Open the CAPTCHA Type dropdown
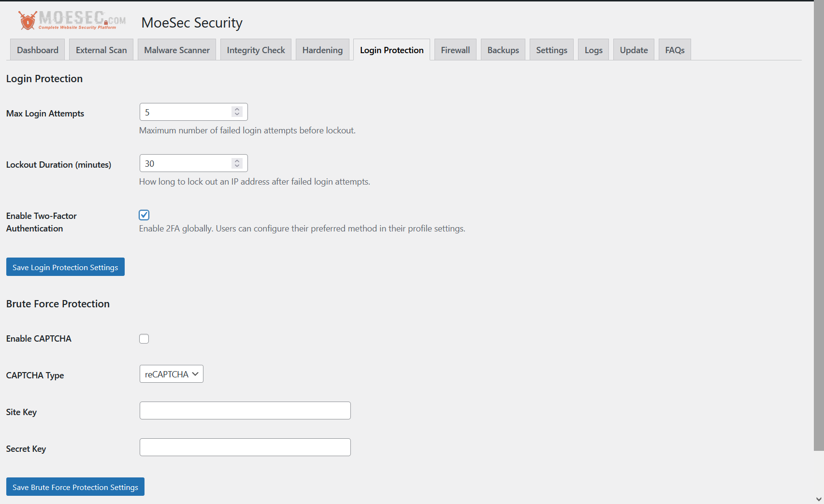This screenshot has width=824, height=504. click(171, 374)
